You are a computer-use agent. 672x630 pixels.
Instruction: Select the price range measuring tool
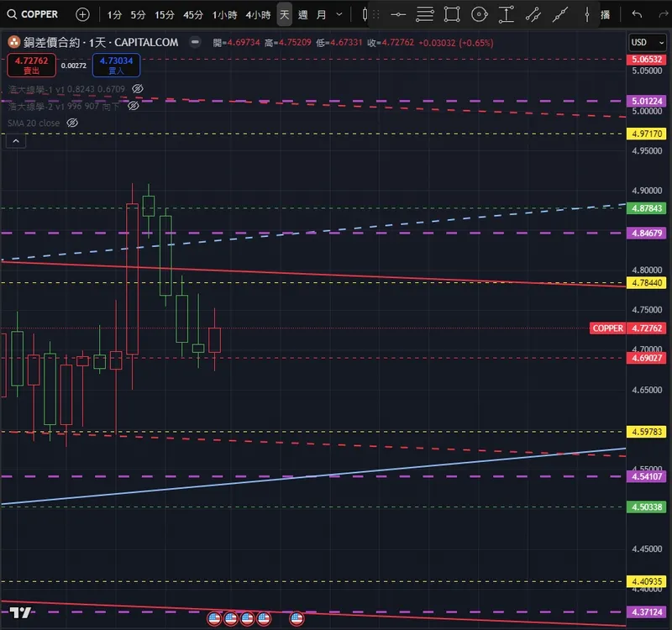(507, 14)
